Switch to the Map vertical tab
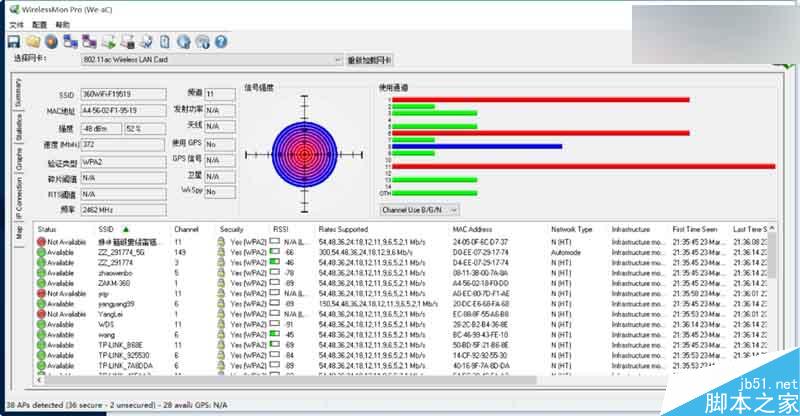800x416 pixels. (18, 233)
